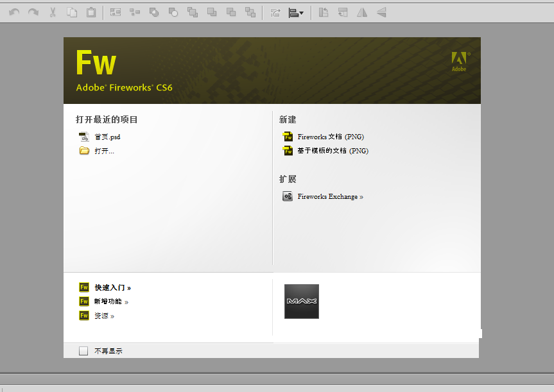554x392 pixels.
Task: Create 基于模板的文档 (PNG)
Action: coord(333,151)
